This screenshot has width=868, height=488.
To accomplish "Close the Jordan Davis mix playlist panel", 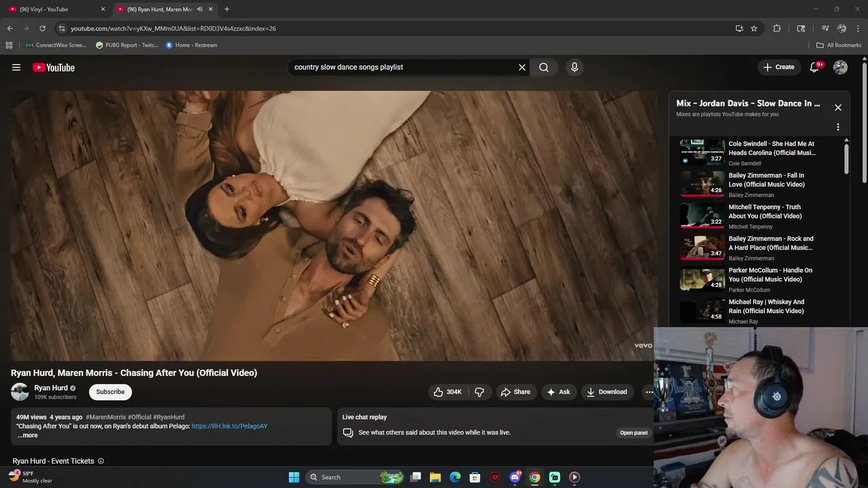I will click(838, 108).
